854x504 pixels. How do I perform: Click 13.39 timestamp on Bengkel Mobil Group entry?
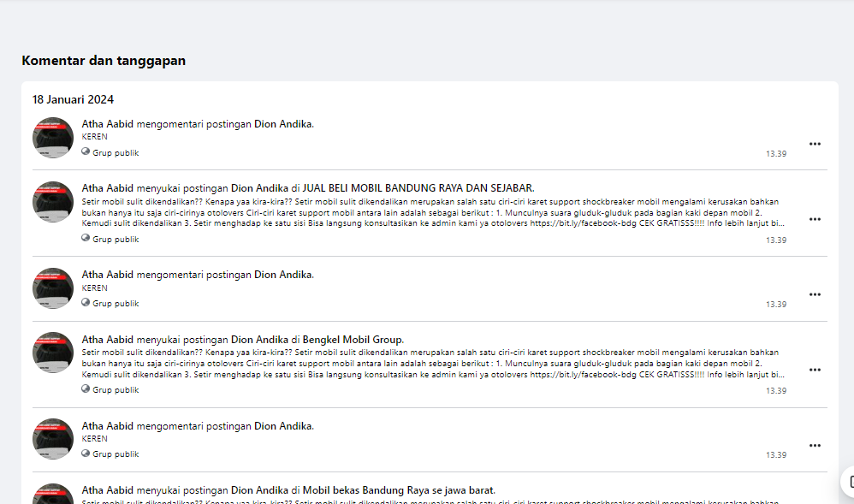click(775, 390)
